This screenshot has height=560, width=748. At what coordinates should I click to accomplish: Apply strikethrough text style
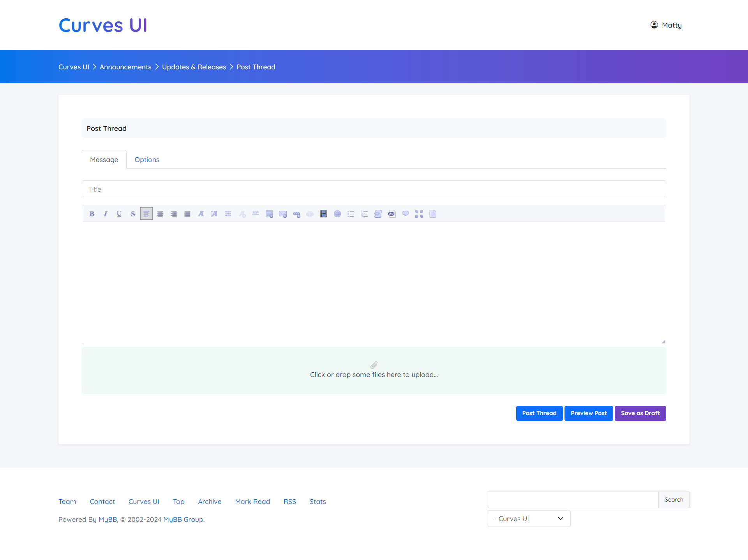pyautogui.click(x=133, y=214)
